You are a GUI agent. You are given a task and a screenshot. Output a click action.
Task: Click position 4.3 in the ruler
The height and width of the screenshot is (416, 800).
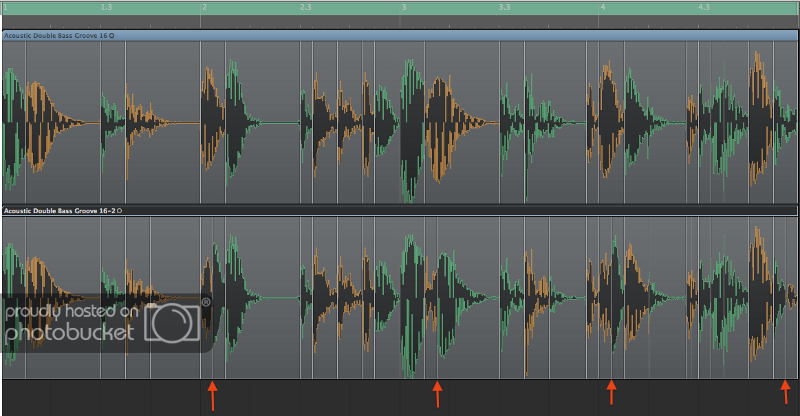[704, 7]
